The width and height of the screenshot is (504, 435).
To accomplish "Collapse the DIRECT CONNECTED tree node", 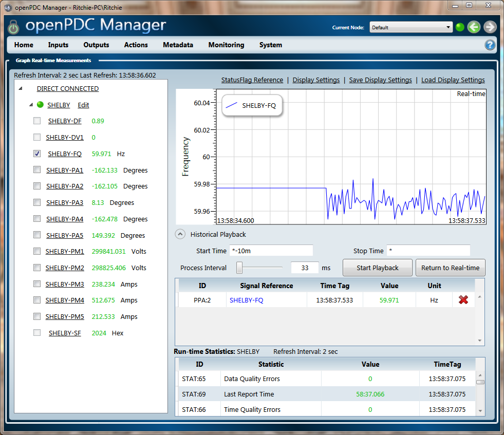I will [x=21, y=88].
